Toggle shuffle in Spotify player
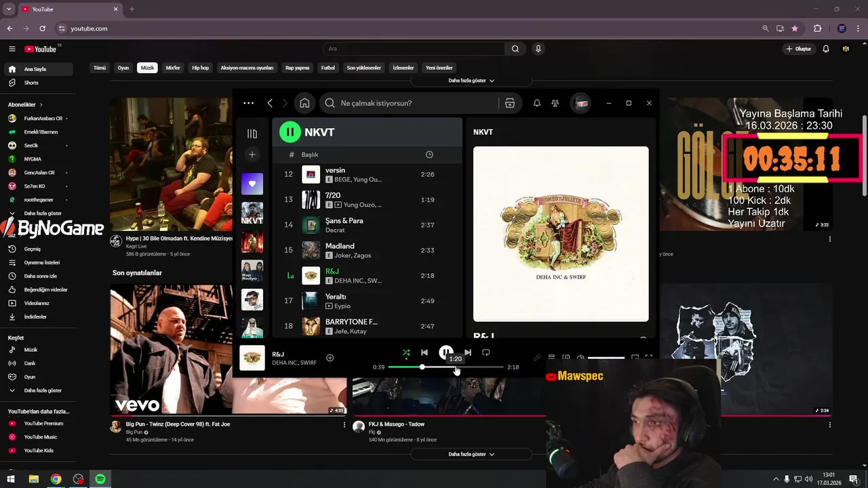The image size is (868, 488). point(406,352)
